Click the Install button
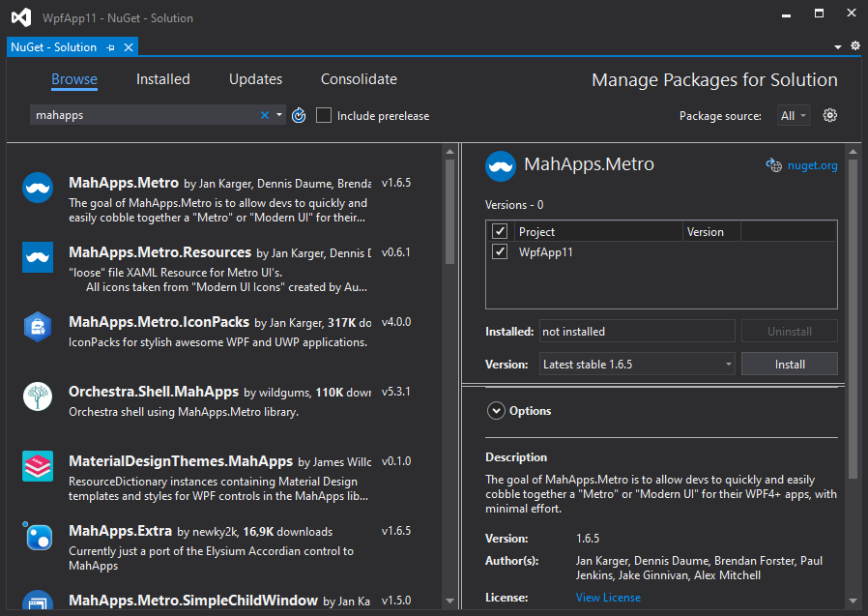This screenshot has height=616, width=868. [x=790, y=364]
